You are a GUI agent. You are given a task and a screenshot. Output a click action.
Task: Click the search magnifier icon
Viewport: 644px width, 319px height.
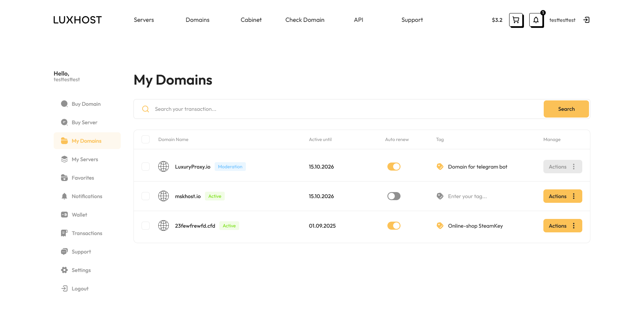[146, 109]
